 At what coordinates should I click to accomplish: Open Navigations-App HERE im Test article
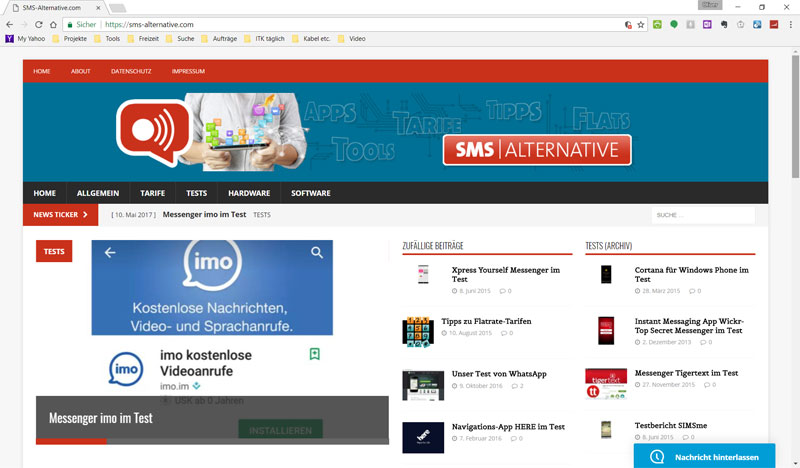[x=508, y=427]
